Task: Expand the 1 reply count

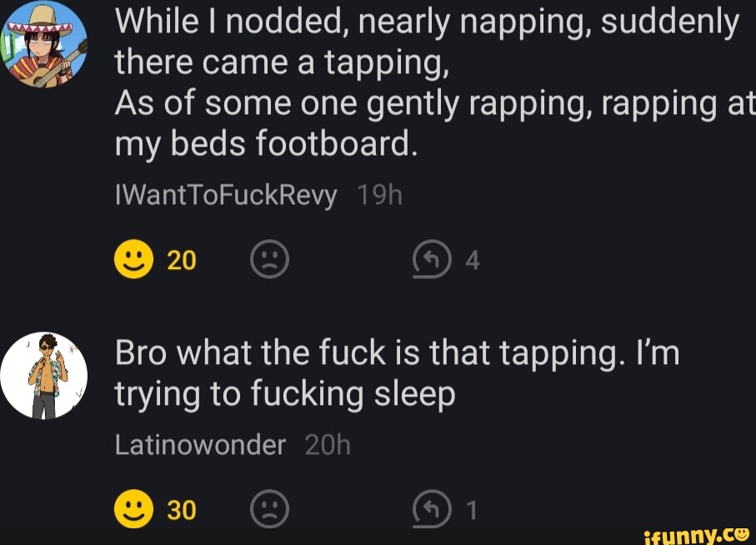Action: tap(472, 510)
